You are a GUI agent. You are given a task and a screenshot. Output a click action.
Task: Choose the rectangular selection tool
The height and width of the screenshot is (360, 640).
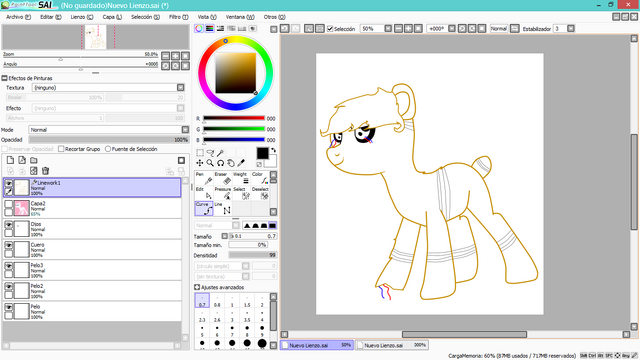[x=200, y=153]
